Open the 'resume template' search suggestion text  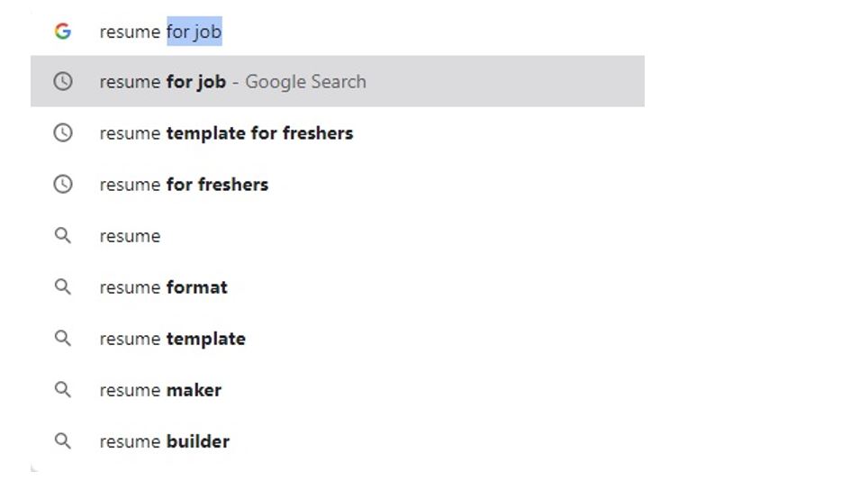coord(172,339)
